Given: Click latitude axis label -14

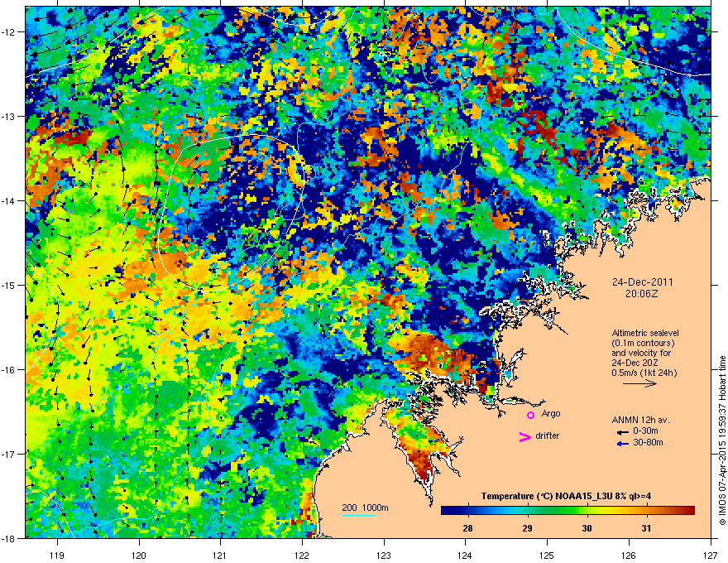Looking at the screenshot, I should [8, 200].
